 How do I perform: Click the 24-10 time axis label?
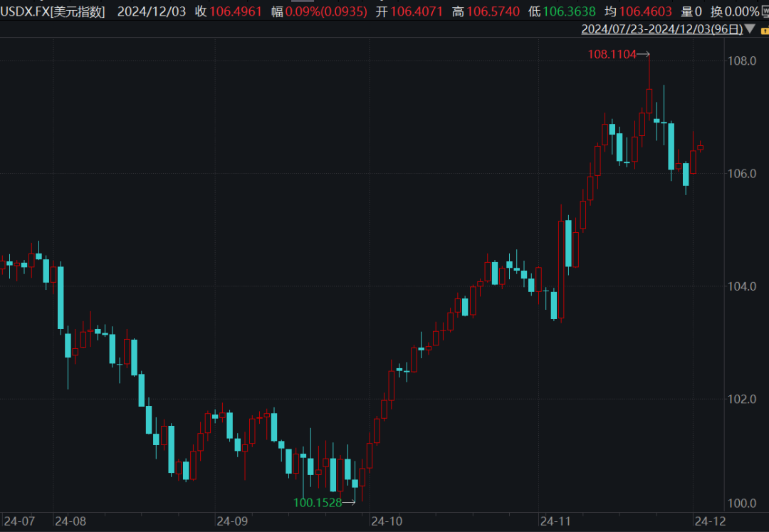(x=387, y=521)
